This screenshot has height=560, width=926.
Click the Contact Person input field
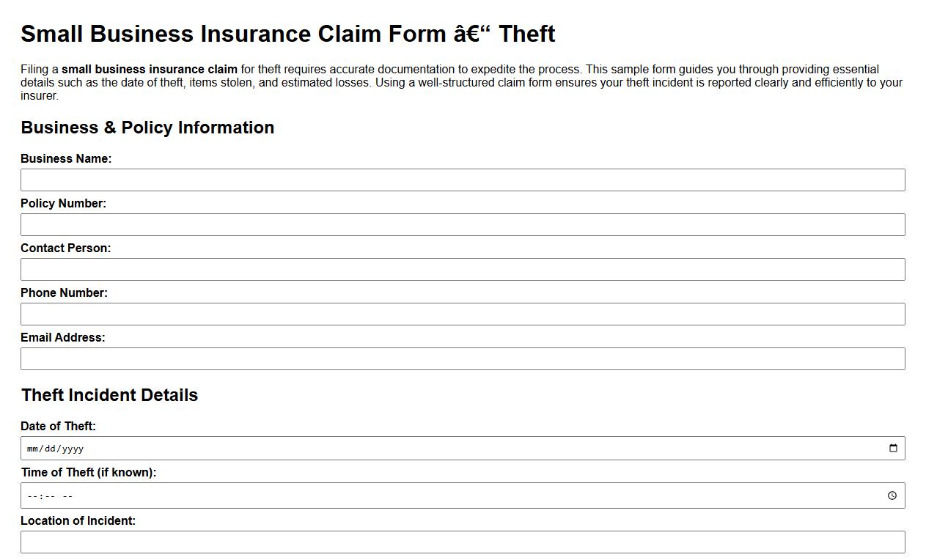tap(463, 269)
